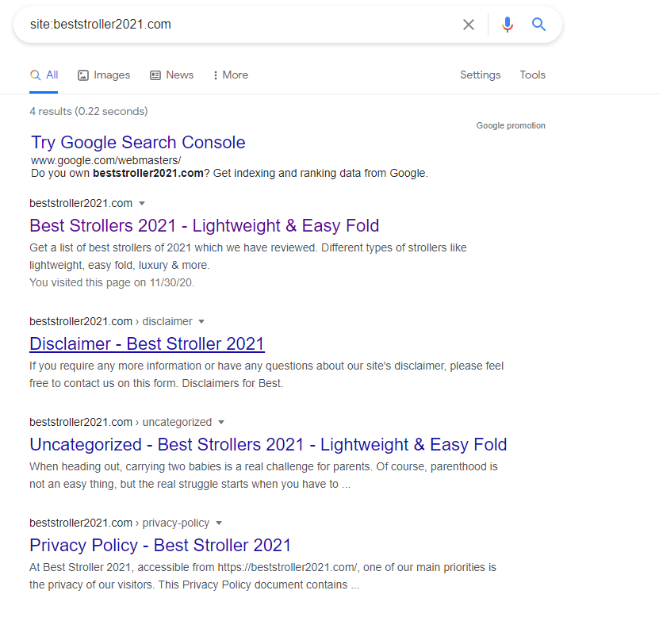The height and width of the screenshot is (644, 659).
Task: Expand dropdown arrow next to beststroller2021.com
Action: (x=142, y=204)
